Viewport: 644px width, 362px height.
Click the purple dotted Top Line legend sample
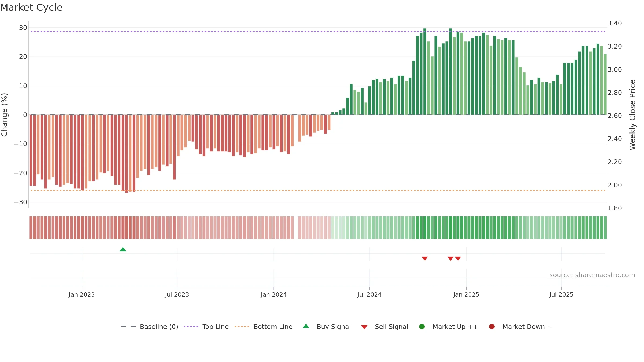pos(191,327)
